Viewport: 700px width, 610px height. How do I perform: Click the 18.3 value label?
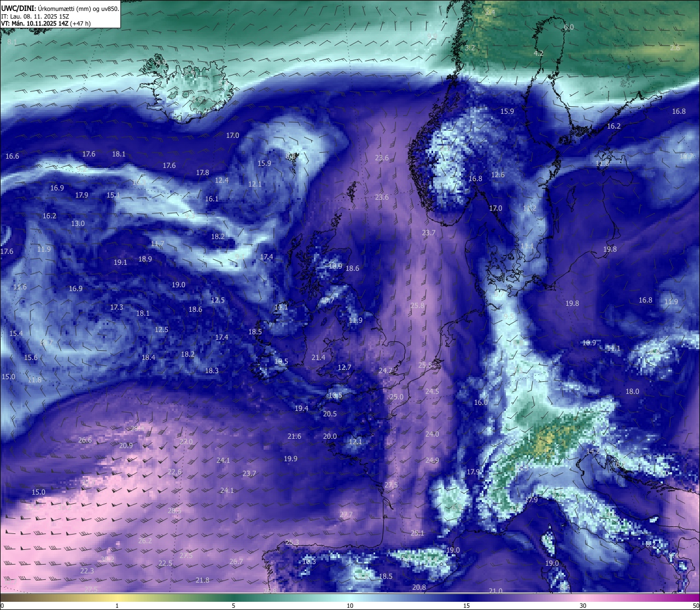click(x=212, y=370)
